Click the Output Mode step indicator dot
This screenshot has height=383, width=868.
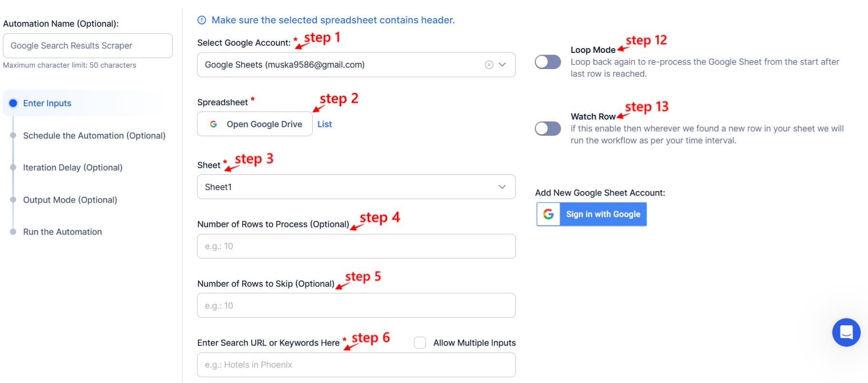[x=13, y=200]
